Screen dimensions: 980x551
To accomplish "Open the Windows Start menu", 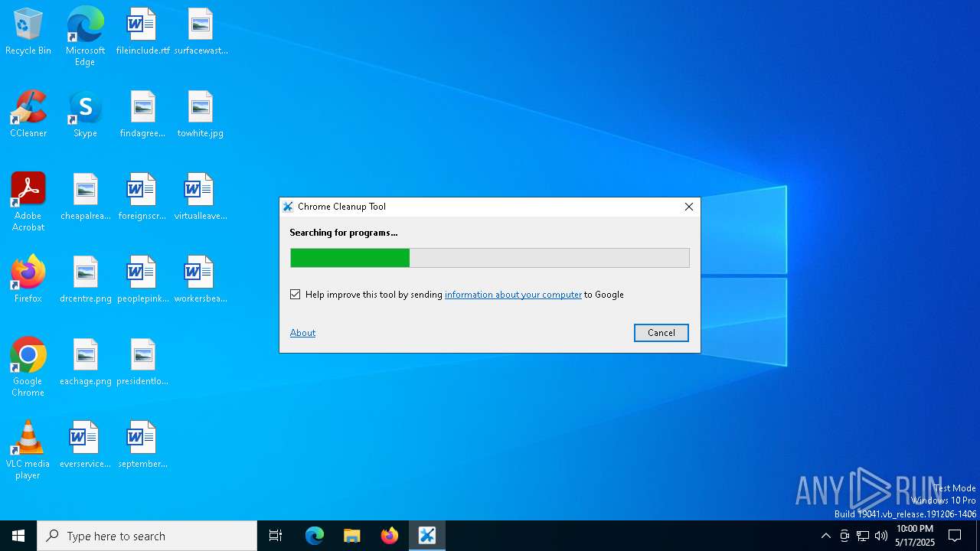I will [18, 536].
